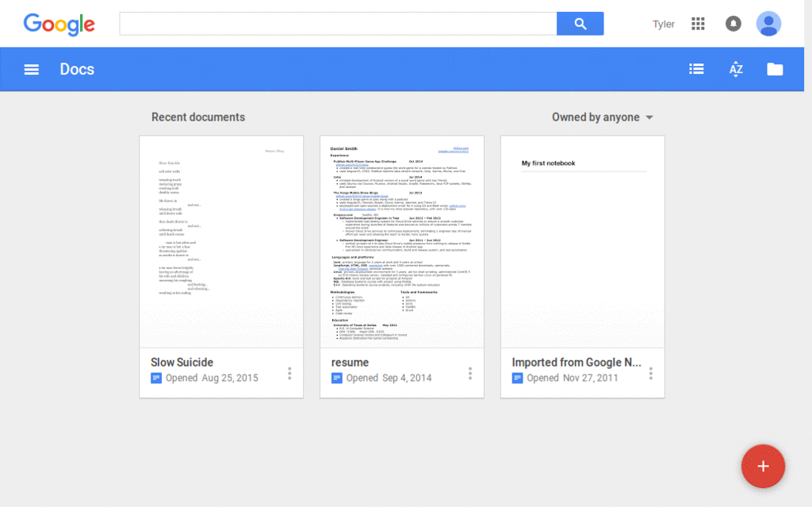Open the resume document thumbnail
This screenshot has height=507, width=812.
[x=402, y=241]
